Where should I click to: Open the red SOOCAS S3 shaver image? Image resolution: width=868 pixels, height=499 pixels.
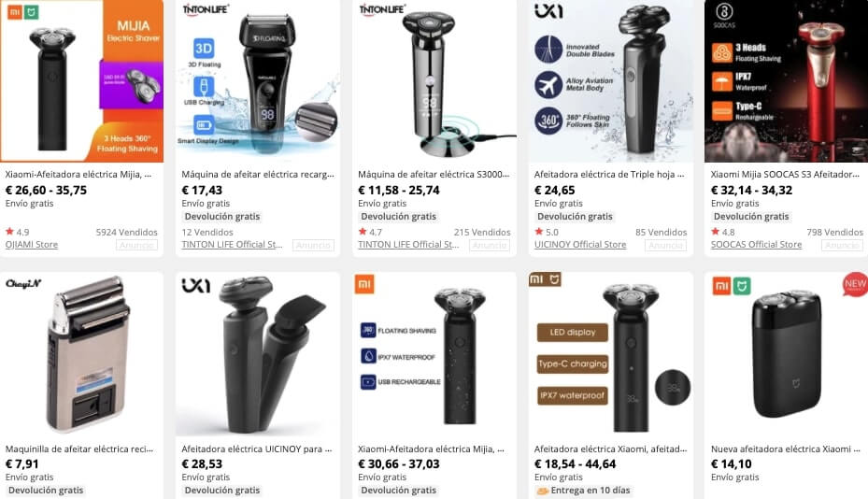click(x=786, y=81)
